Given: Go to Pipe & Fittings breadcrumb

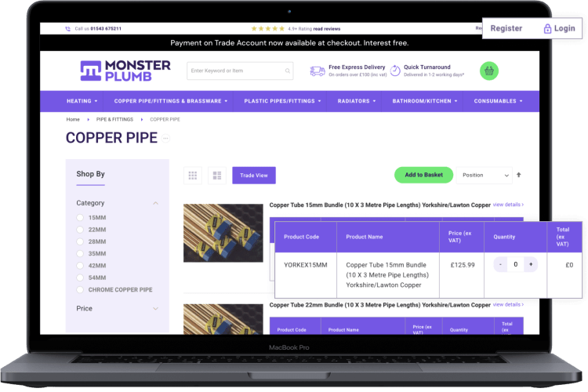Looking at the screenshot, I should [114, 119].
